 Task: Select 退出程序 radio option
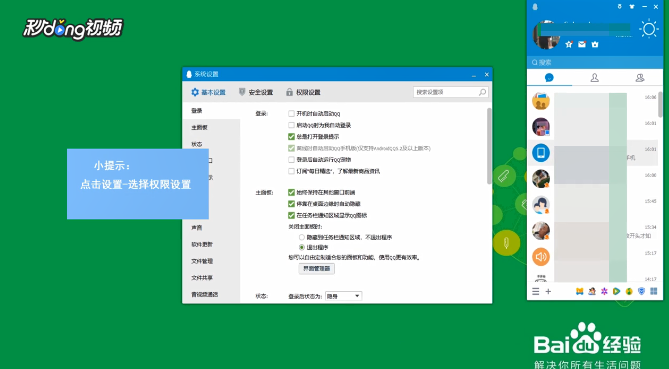point(302,247)
